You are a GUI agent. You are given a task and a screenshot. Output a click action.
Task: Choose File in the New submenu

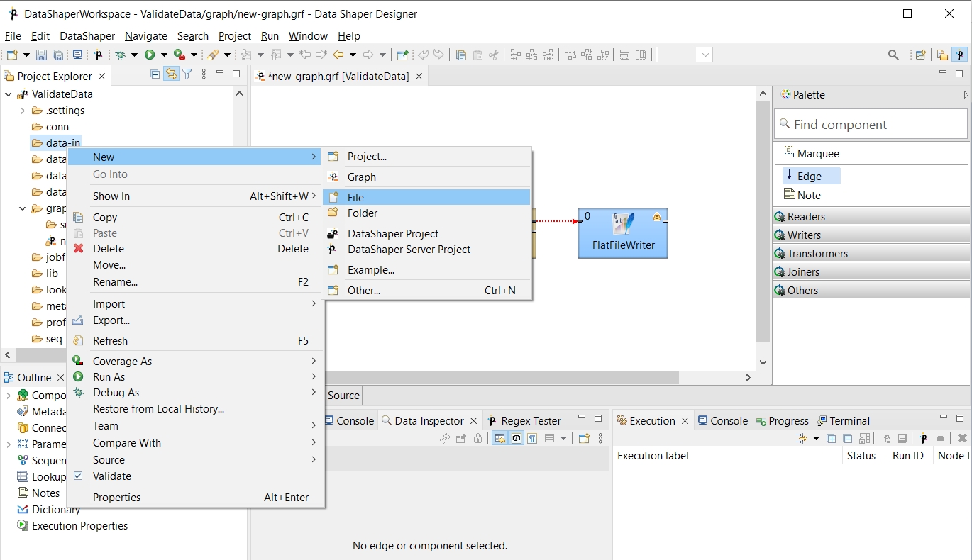(x=426, y=197)
